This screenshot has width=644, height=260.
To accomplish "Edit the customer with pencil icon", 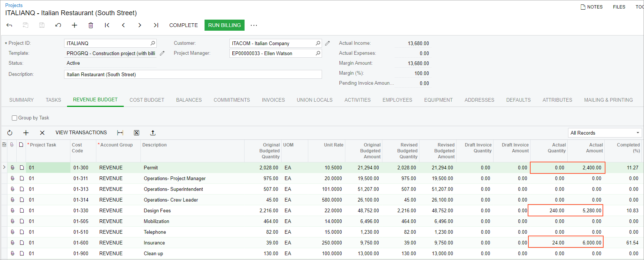I will tap(328, 43).
